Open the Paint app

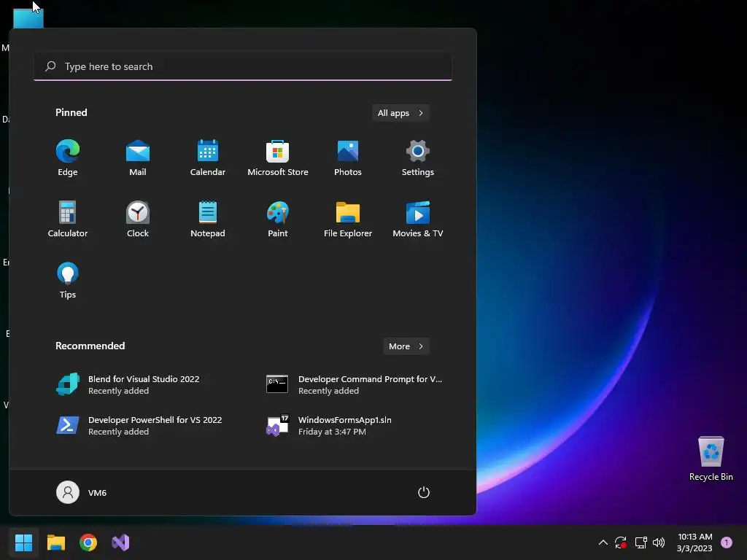pyautogui.click(x=278, y=219)
